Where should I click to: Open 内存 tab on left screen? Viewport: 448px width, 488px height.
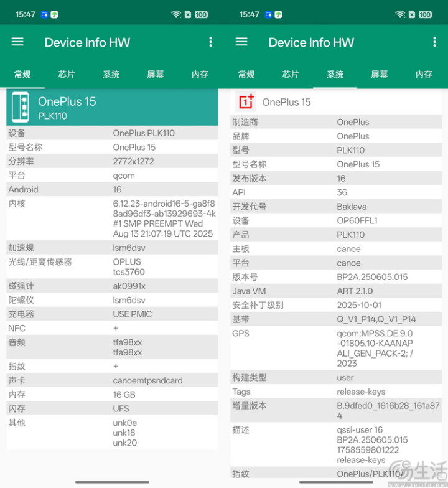200,74
